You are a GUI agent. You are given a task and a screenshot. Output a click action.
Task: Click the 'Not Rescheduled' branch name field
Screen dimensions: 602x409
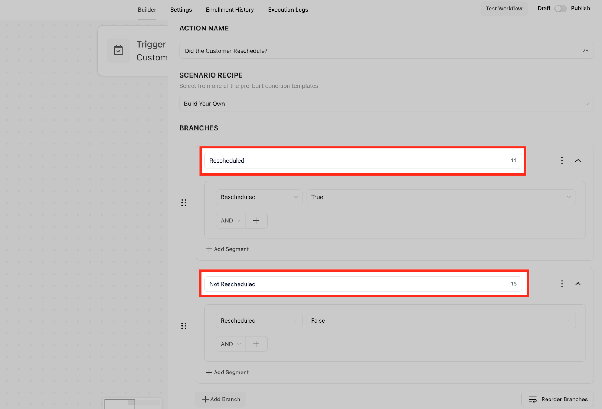click(363, 284)
